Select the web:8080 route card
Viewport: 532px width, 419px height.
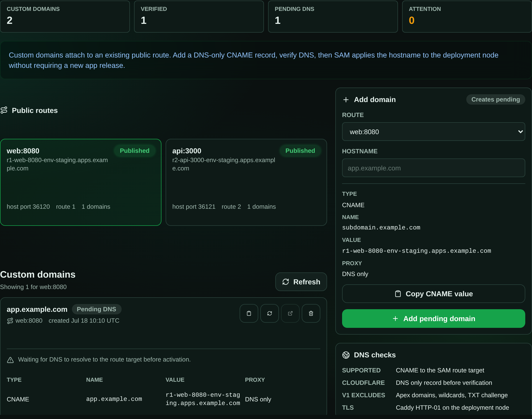[x=81, y=182]
